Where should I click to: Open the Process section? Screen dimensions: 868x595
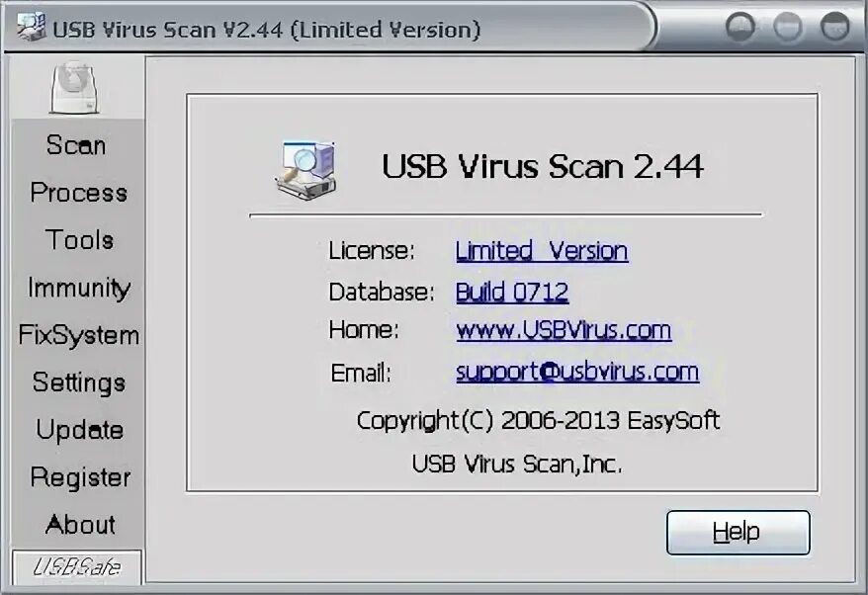79,193
